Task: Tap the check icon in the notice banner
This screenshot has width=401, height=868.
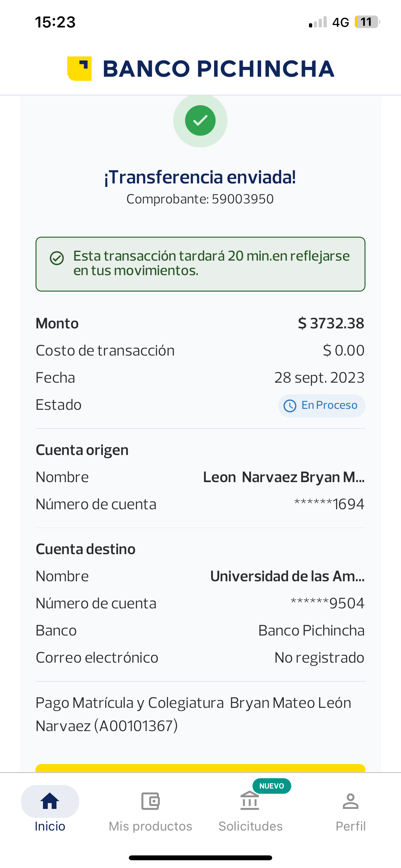Action: [57, 258]
